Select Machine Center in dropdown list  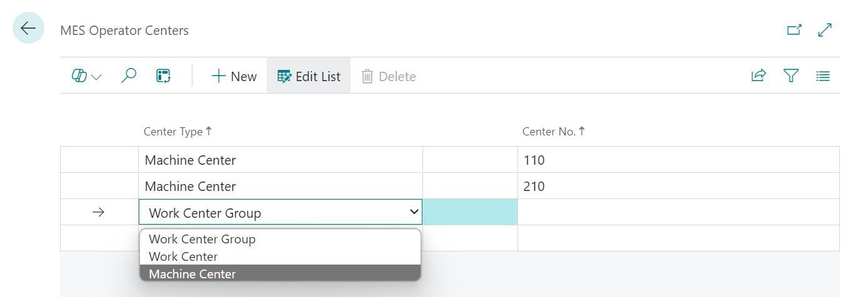(192, 274)
